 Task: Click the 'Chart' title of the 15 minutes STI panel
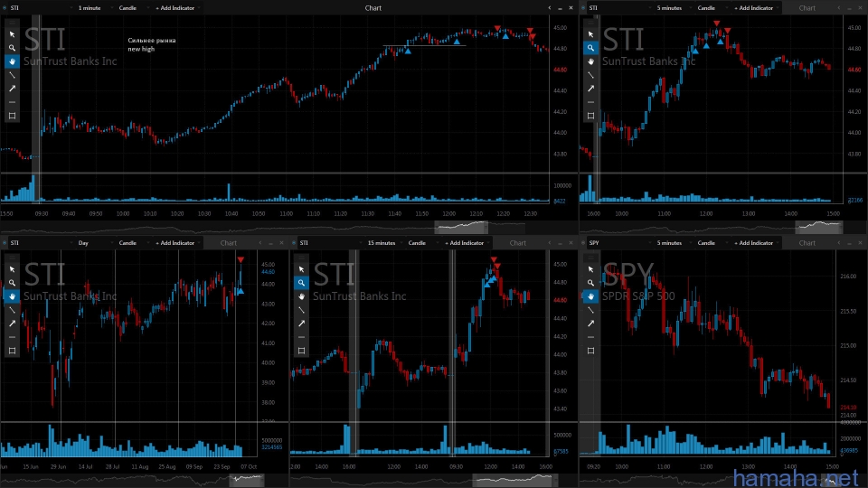(517, 243)
